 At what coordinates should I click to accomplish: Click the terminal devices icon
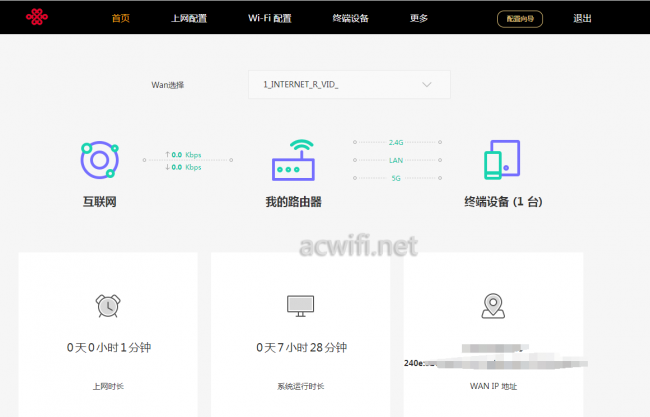click(x=502, y=160)
